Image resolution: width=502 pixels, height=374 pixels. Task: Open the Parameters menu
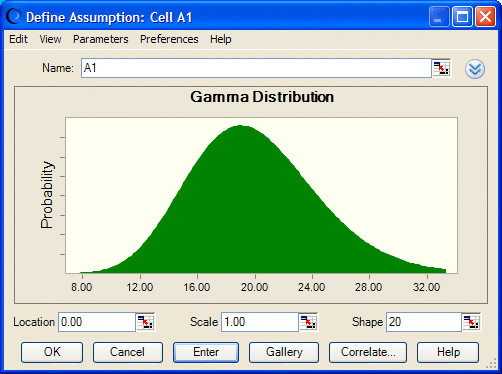[101, 39]
